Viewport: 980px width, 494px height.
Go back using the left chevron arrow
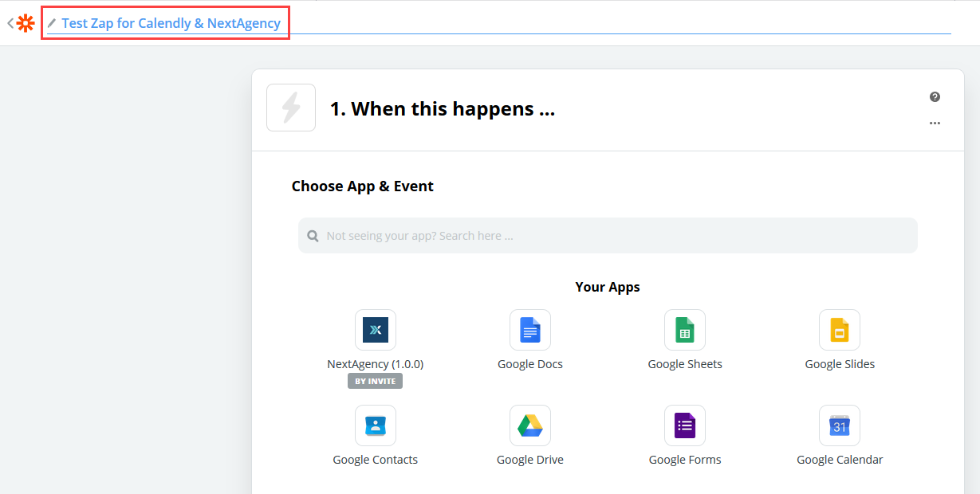point(10,23)
